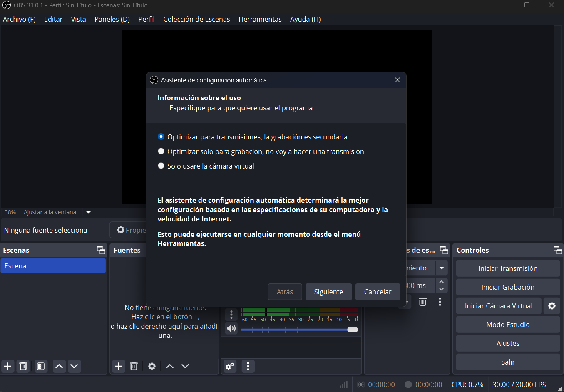
Task: Mute the audio with speaker icon
Action: pos(231,328)
